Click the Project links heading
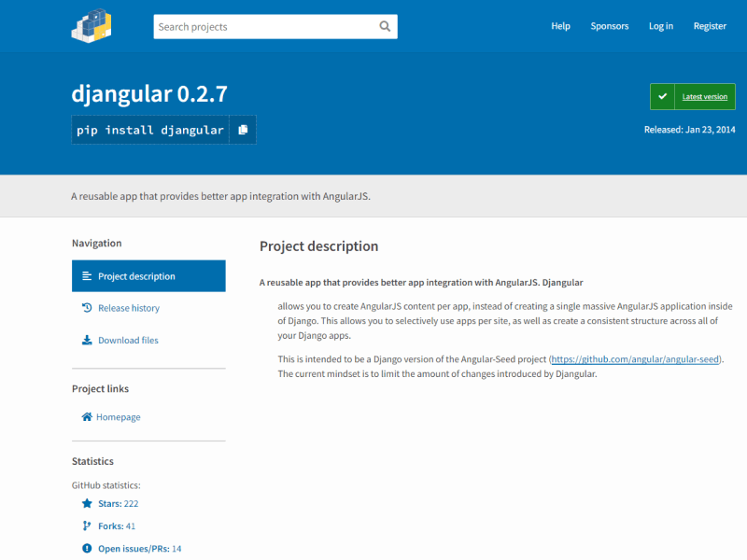This screenshot has width=747, height=560. [100, 388]
